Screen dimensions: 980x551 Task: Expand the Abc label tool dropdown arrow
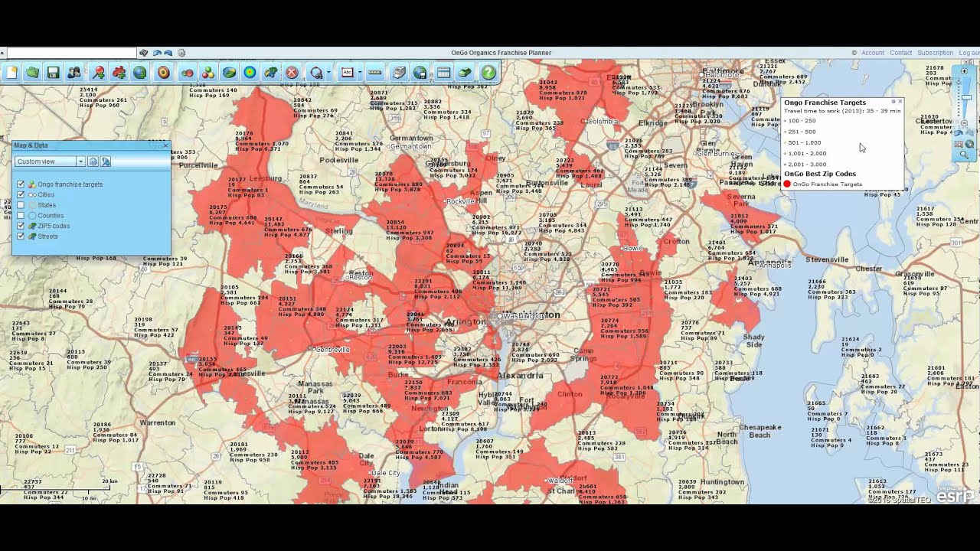pos(360,73)
